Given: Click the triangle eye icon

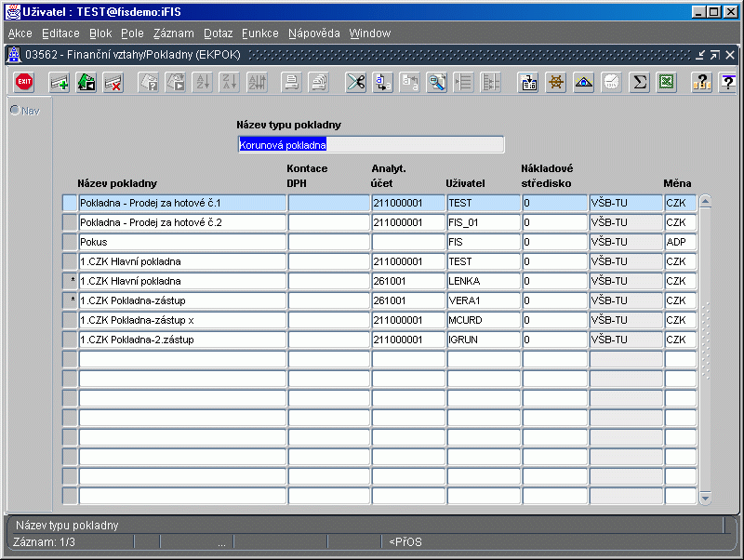Looking at the screenshot, I should point(583,83).
